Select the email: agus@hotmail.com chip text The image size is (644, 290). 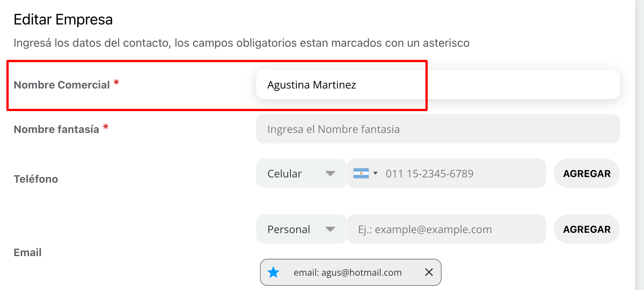(348, 272)
